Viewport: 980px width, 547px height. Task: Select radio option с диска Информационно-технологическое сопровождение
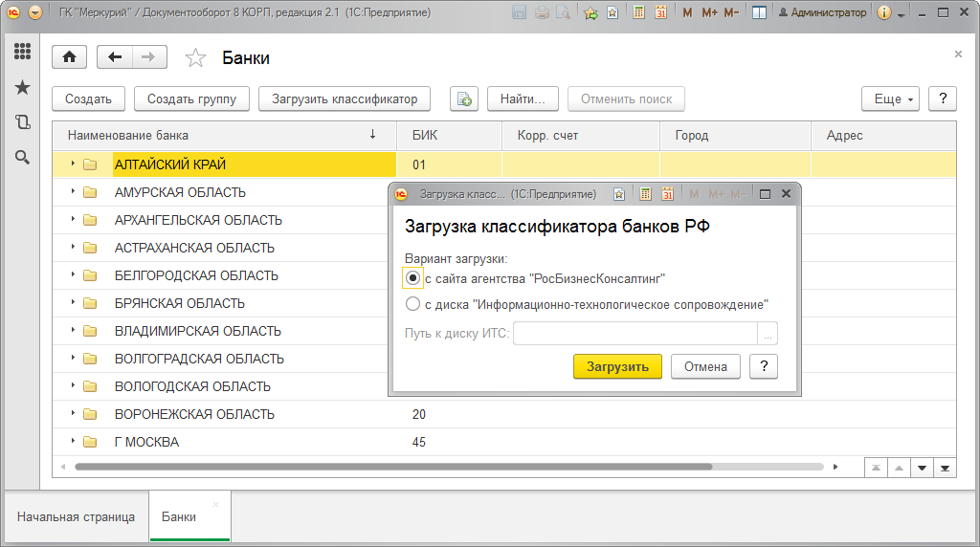click(x=412, y=304)
